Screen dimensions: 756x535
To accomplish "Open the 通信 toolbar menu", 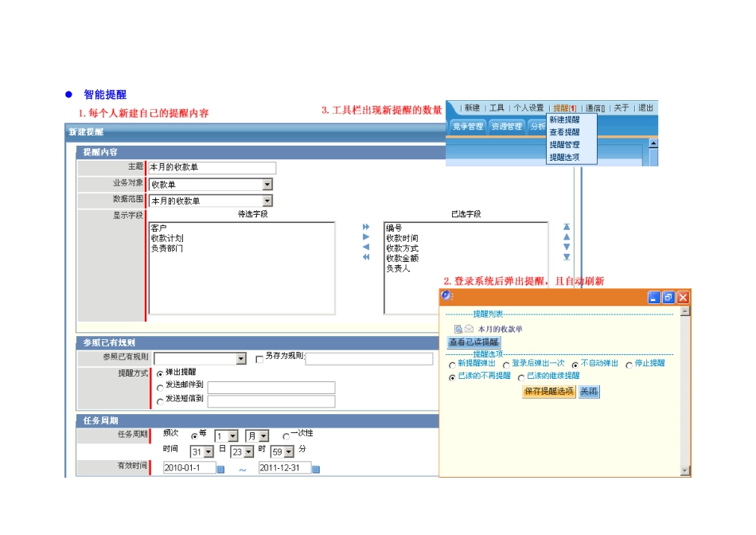I will click(x=595, y=108).
